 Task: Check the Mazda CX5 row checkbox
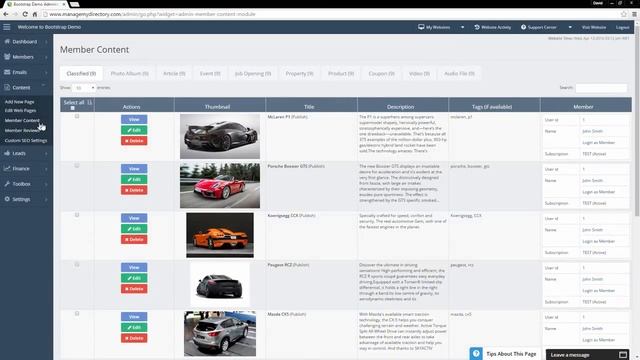pyautogui.click(x=77, y=313)
